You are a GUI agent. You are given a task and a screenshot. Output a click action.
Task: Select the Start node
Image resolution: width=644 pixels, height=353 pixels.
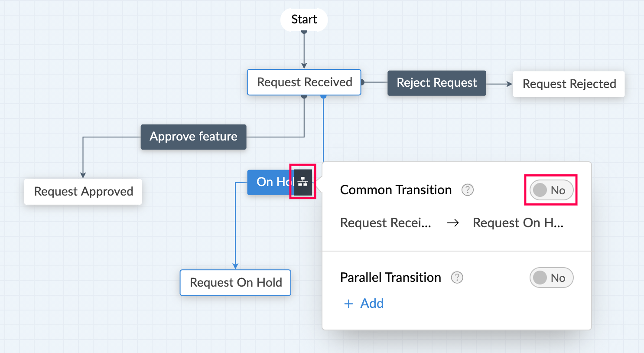coord(304,20)
